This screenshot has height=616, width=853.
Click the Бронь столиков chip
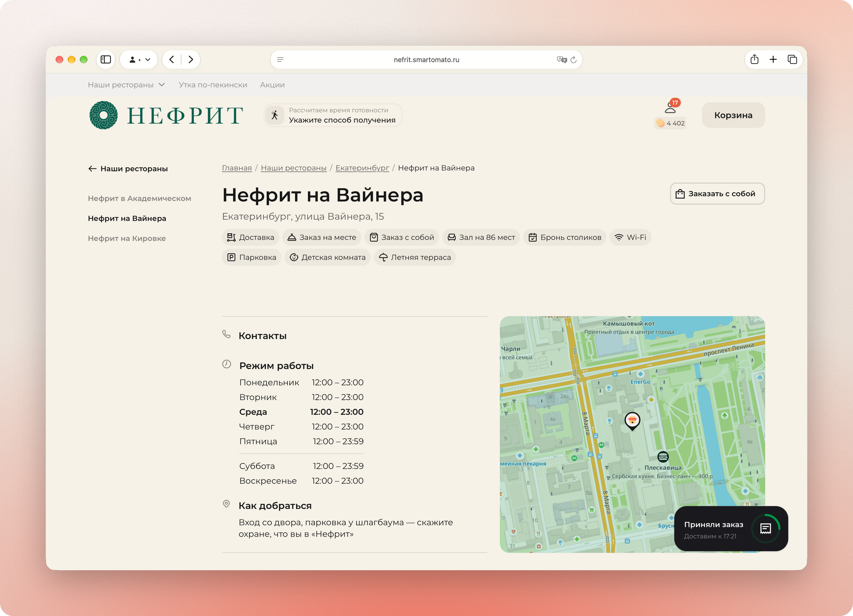(x=565, y=238)
